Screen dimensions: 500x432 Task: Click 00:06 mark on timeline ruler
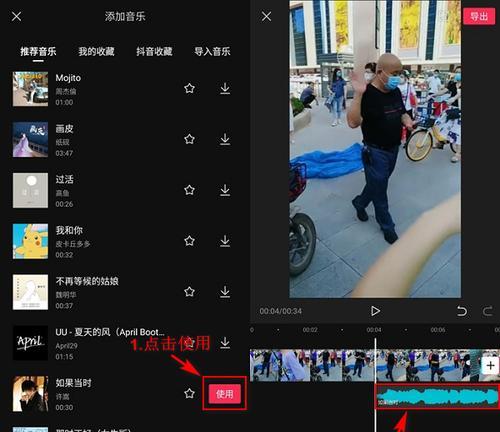[x=438, y=330]
